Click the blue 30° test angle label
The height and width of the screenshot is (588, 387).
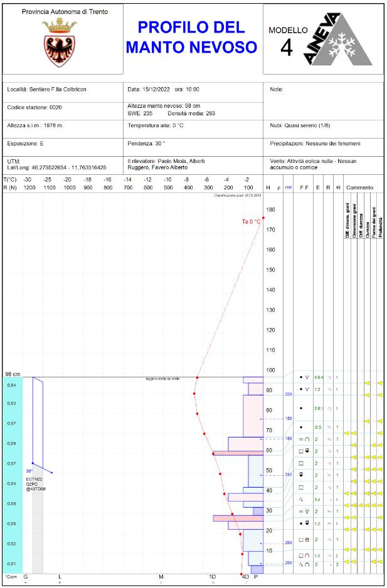(29, 471)
